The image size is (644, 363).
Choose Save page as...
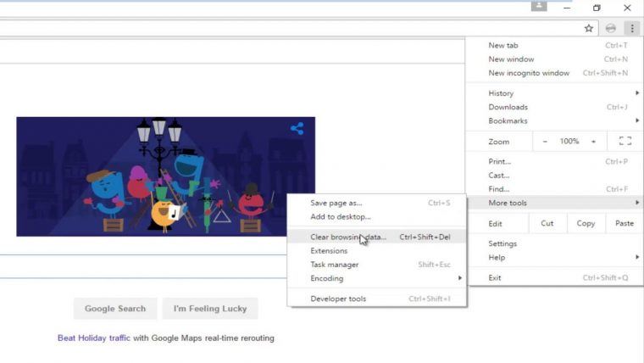tap(377, 203)
